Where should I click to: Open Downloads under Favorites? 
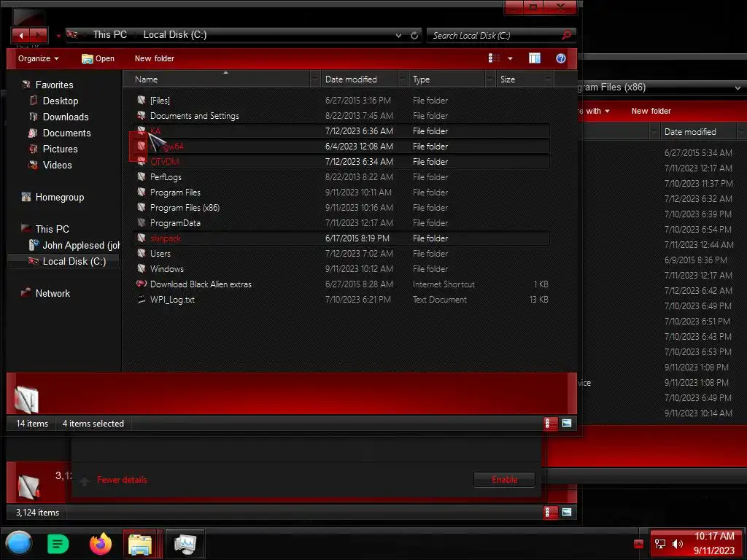click(x=65, y=117)
